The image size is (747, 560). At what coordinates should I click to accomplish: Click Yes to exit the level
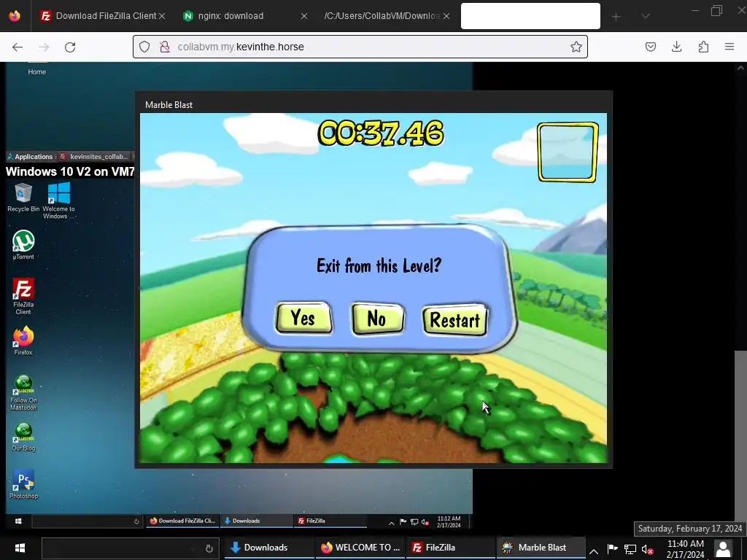pos(303,318)
